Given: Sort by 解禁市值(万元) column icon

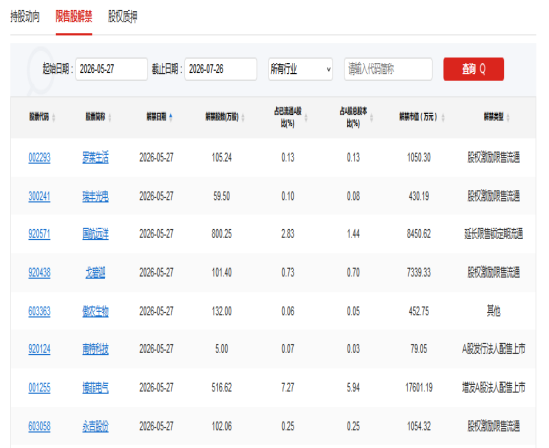Looking at the screenshot, I should pos(443,118).
